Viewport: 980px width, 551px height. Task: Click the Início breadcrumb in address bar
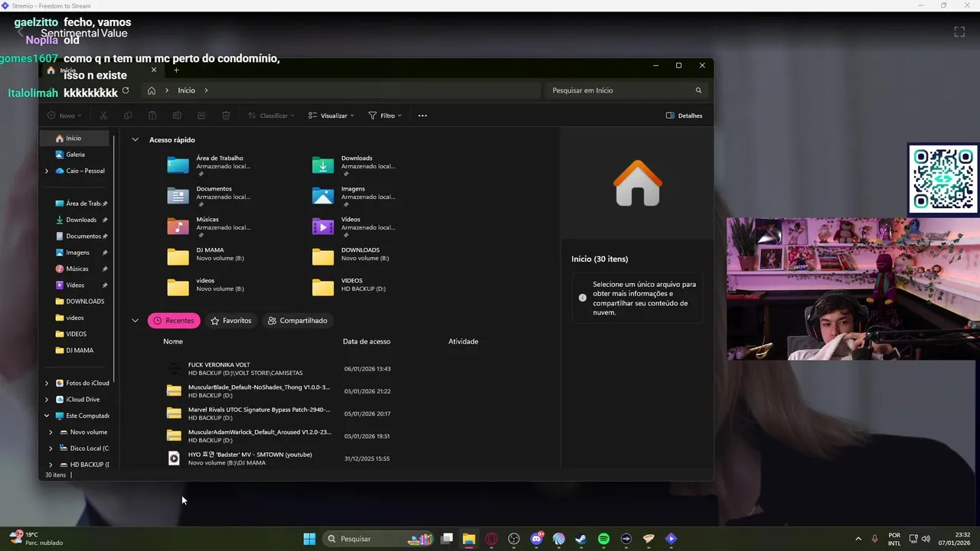pos(186,90)
